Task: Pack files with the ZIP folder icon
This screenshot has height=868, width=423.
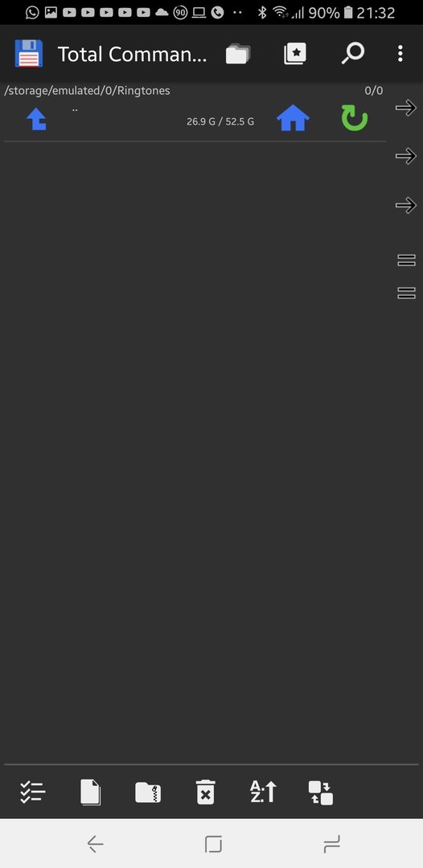Action: click(x=148, y=792)
